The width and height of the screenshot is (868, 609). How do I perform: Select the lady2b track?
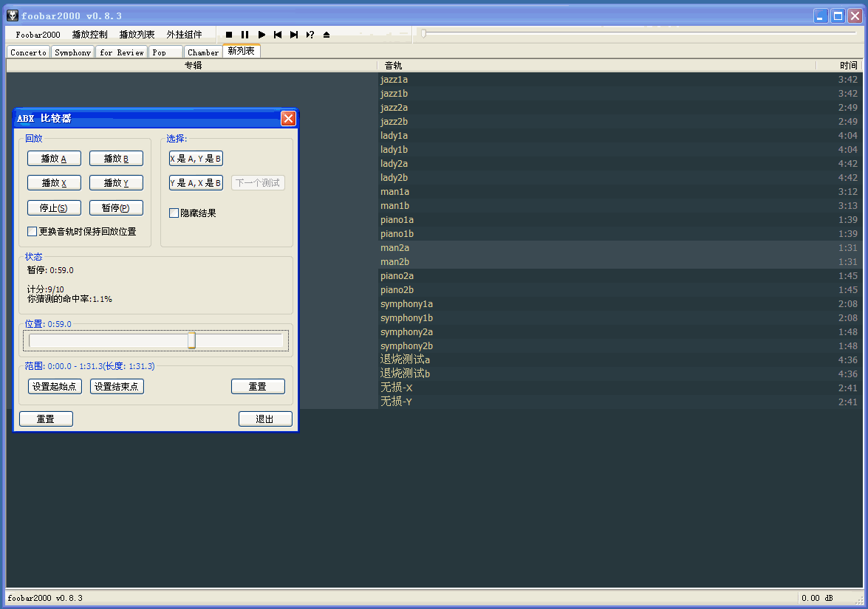[x=620, y=178]
